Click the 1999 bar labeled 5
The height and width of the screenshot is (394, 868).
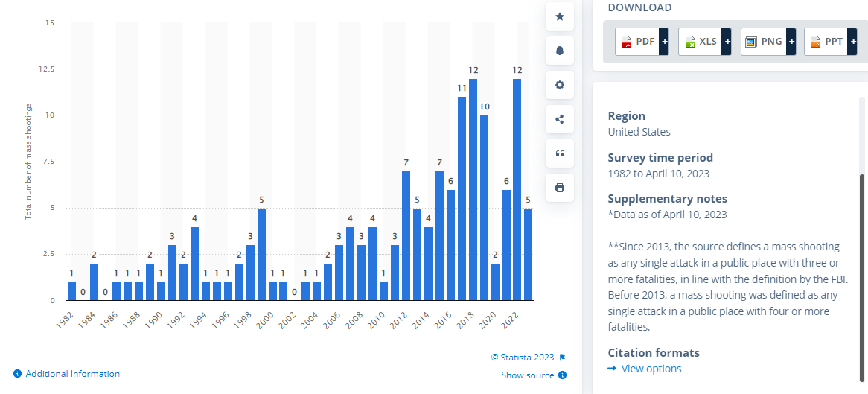pos(261,255)
